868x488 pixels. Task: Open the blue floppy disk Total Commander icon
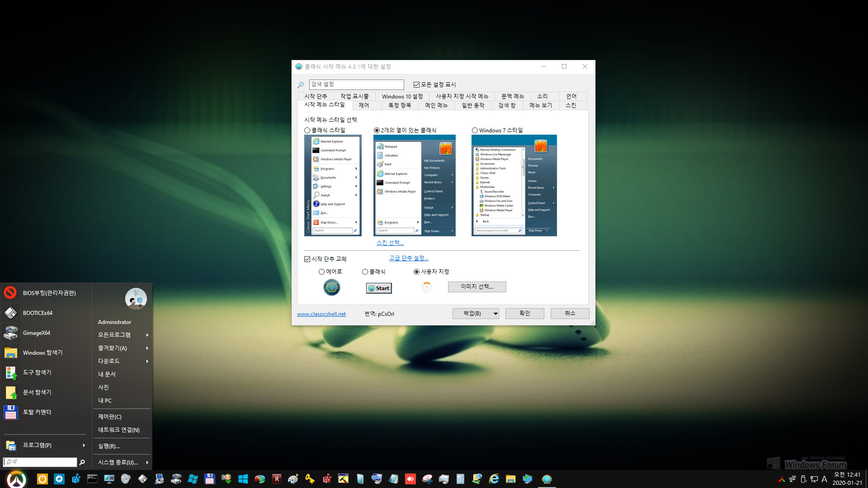click(x=209, y=479)
